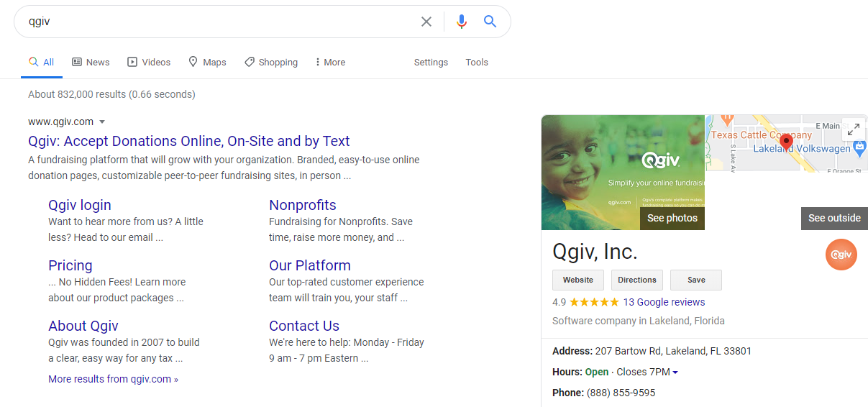Click the Phone label link
Viewport: 868px width, 407px height.
tap(568, 393)
